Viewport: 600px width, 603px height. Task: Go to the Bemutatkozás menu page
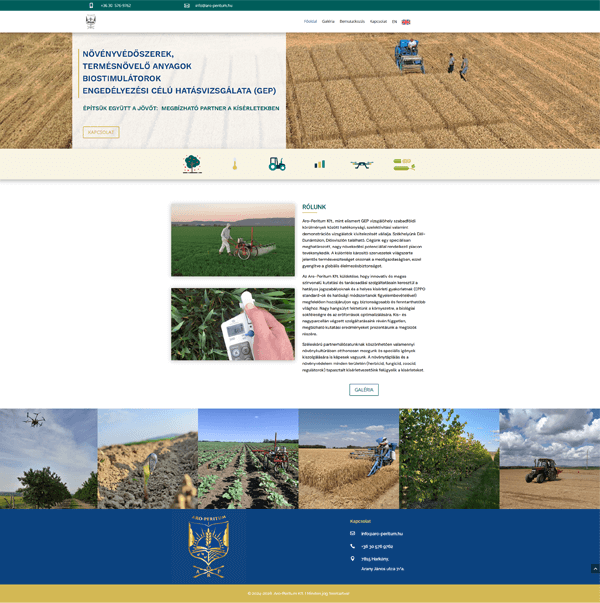352,21
